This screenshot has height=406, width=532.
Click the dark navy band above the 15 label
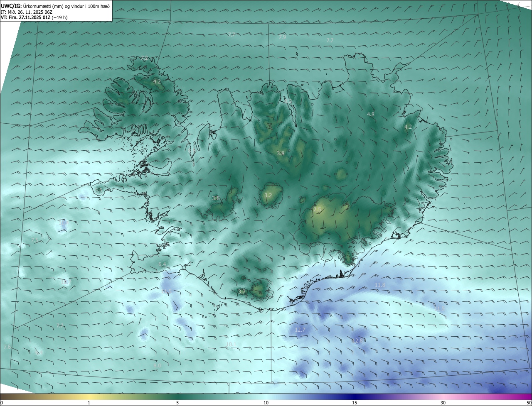(355, 396)
